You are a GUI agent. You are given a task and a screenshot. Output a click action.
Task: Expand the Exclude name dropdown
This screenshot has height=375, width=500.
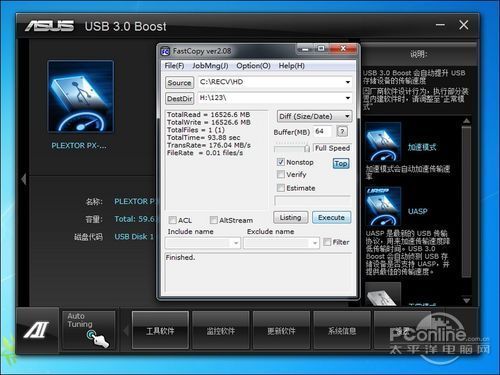315,243
